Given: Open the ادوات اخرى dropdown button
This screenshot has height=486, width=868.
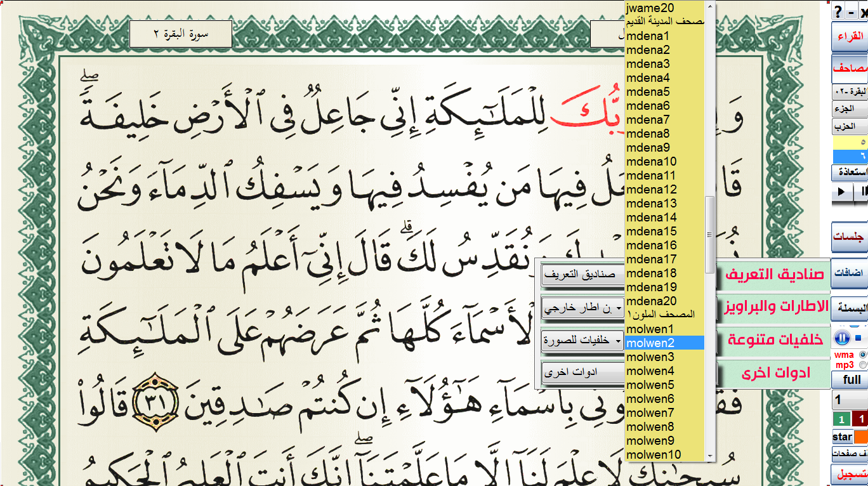Looking at the screenshot, I should tap(582, 372).
